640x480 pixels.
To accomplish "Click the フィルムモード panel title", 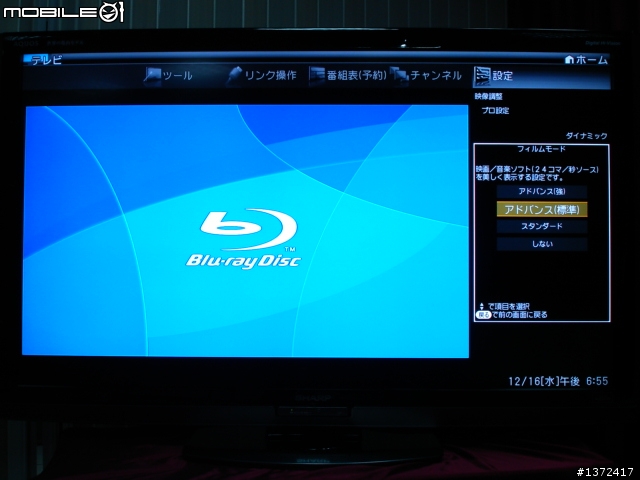I will 541,149.
